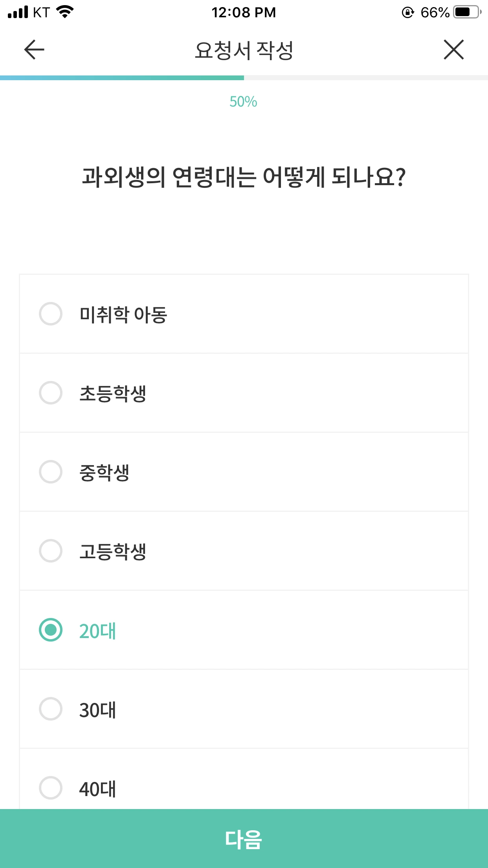Choose the 초등학생 radio option
This screenshot has height=868, width=488.
click(x=51, y=393)
